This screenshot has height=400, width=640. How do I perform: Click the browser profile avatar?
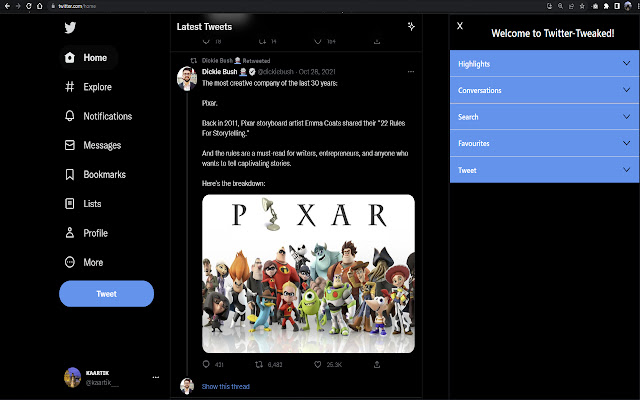(x=628, y=6)
